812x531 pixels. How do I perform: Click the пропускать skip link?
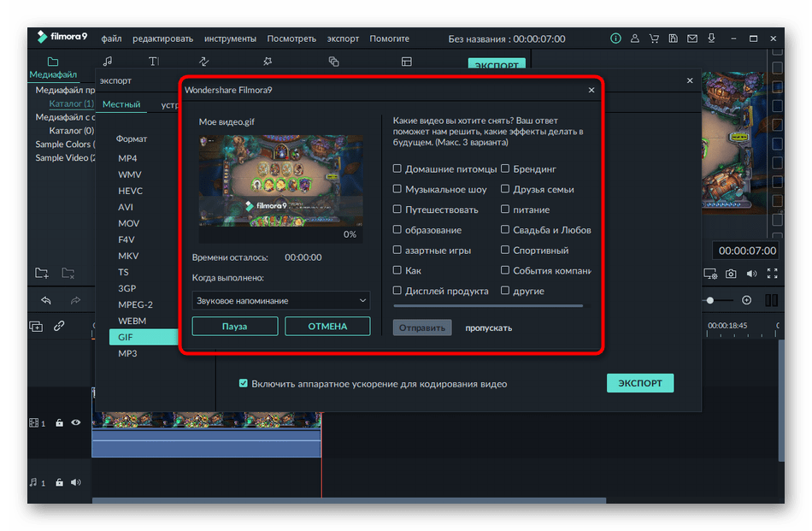coord(488,327)
